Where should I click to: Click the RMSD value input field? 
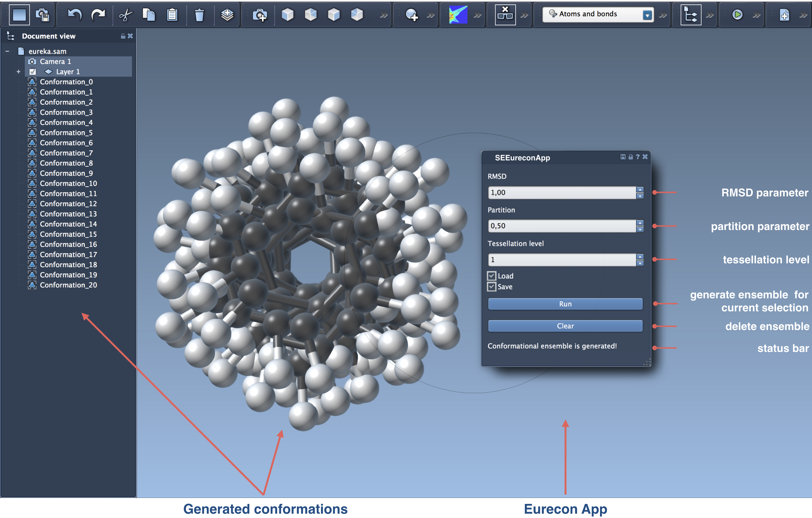coord(561,192)
